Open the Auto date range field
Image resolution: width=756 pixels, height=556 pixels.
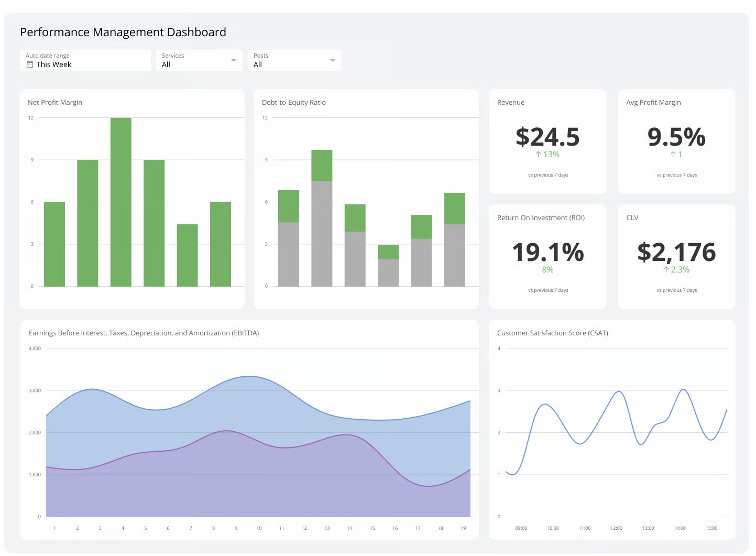click(x=85, y=60)
